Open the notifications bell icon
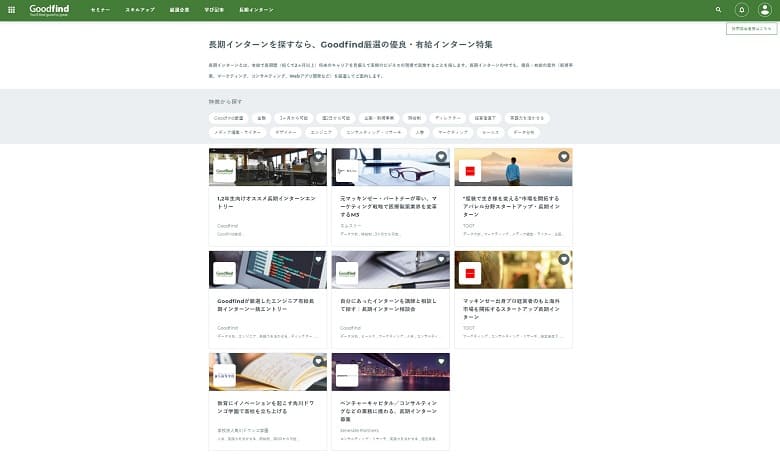780x458 pixels. coord(742,9)
